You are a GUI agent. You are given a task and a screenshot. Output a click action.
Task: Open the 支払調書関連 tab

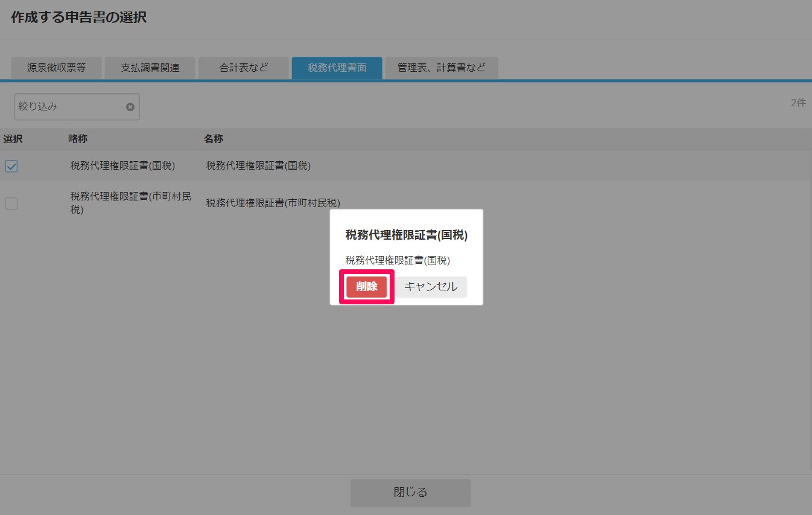point(150,68)
